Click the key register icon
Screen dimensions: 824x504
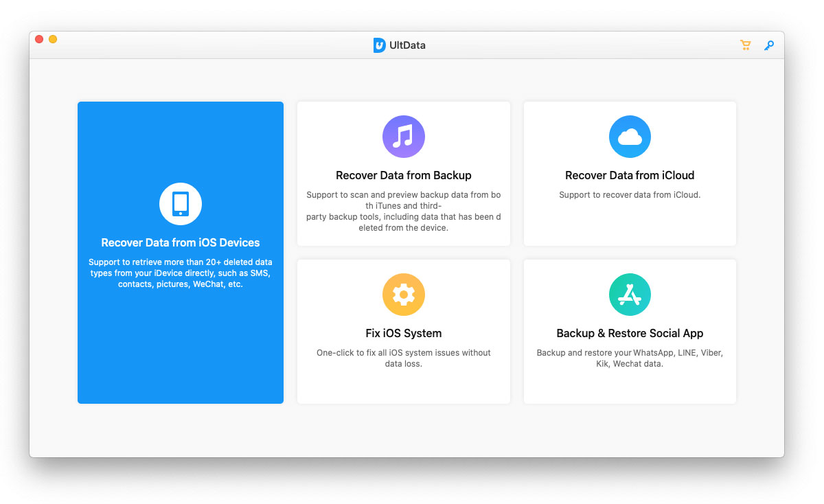(770, 45)
